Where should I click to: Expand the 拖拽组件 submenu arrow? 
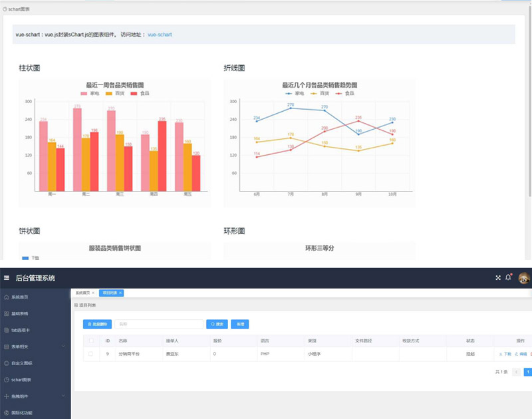coord(63,396)
